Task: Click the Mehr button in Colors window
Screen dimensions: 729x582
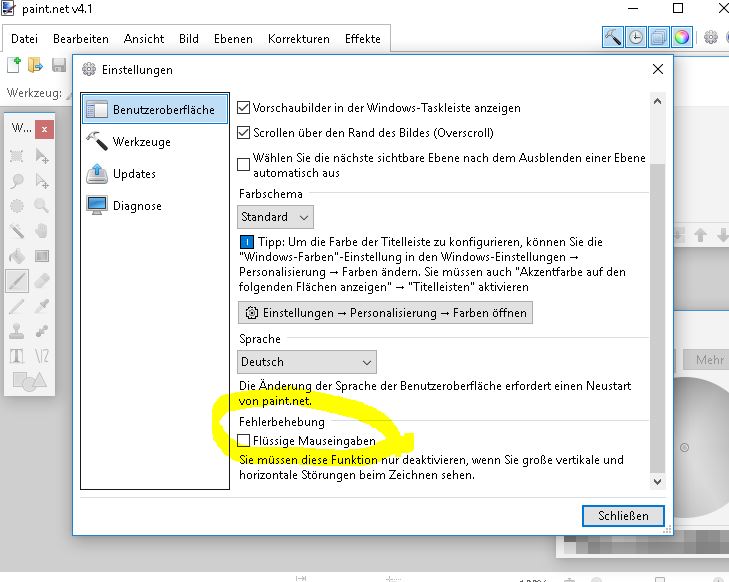Action: [x=706, y=360]
